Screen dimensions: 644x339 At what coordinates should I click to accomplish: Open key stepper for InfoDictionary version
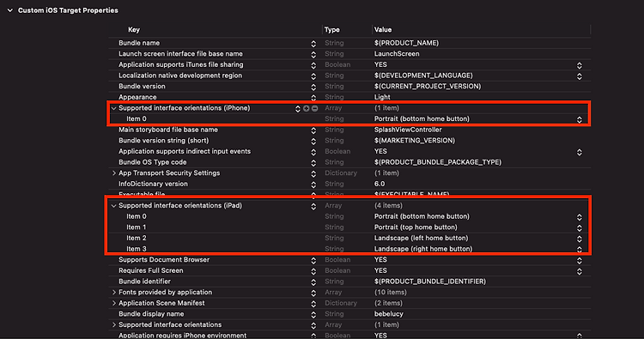313,185
